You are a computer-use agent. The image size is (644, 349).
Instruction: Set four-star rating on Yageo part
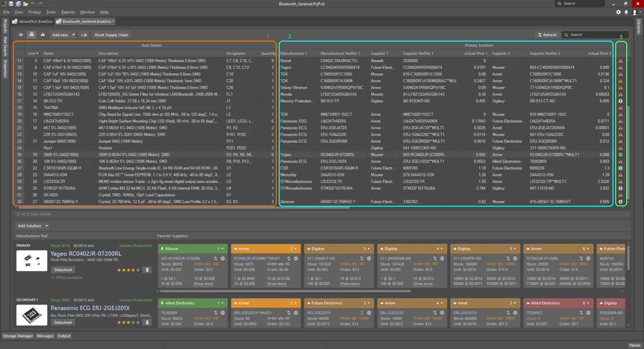tap(133, 270)
